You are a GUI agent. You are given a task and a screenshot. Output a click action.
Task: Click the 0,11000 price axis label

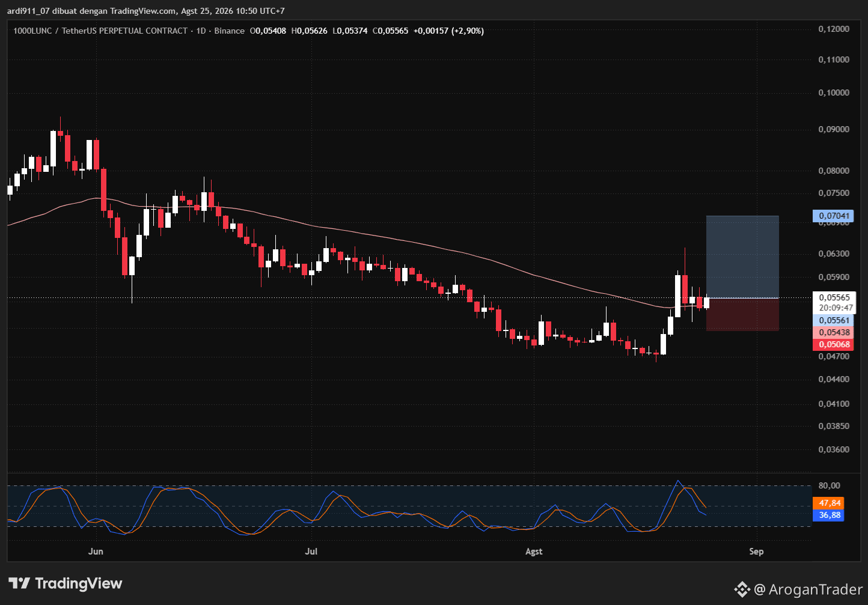tap(834, 59)
